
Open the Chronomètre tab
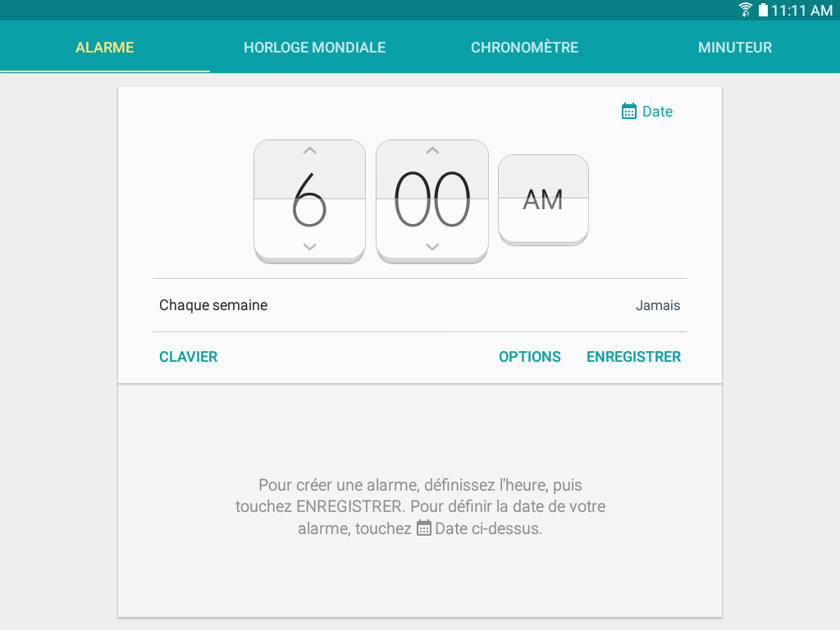(x=524, y=47)
